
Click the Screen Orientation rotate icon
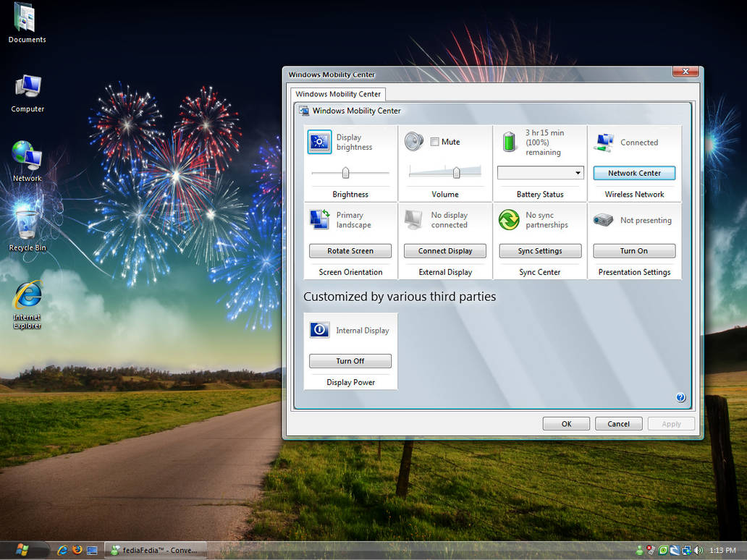319,219
